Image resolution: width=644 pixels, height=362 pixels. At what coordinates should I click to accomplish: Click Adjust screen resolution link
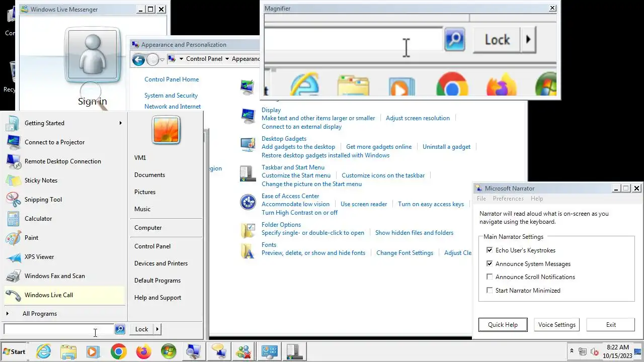click(x=418, y=118)
